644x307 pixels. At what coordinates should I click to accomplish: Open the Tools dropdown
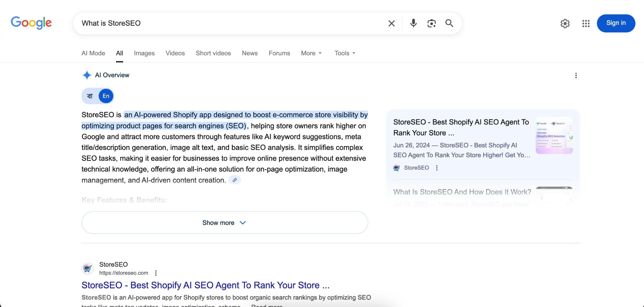[x=344, y=53]
